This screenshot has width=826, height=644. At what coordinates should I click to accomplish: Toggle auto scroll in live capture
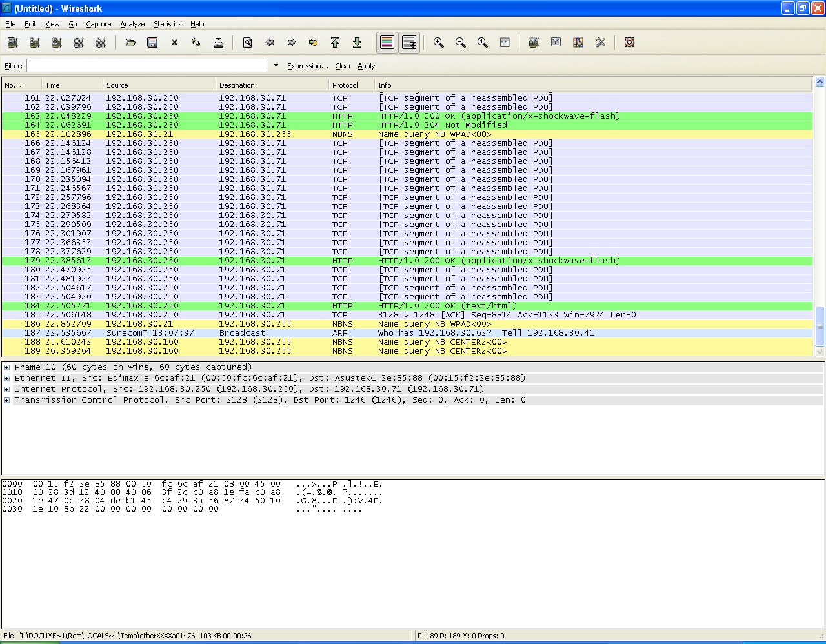tap(409, 43)
